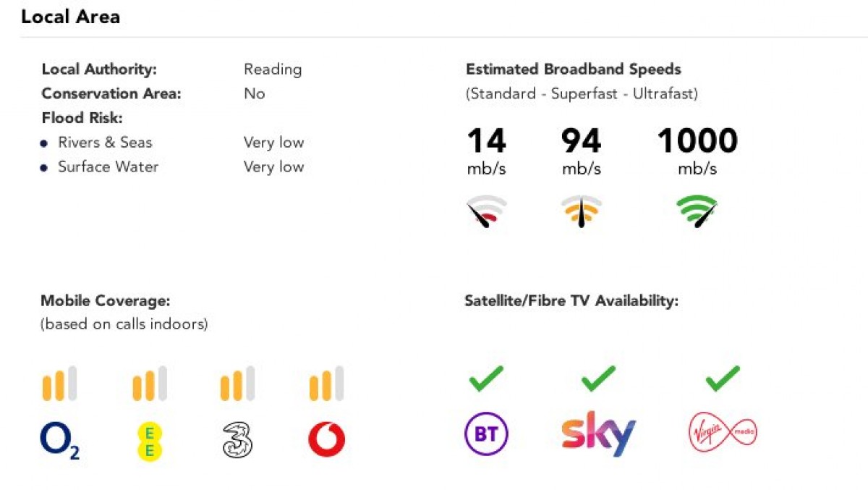The height and width of the screenshot is (490, 868).
Task: Click the Reading local authority value
Action: tap(273, 69)
